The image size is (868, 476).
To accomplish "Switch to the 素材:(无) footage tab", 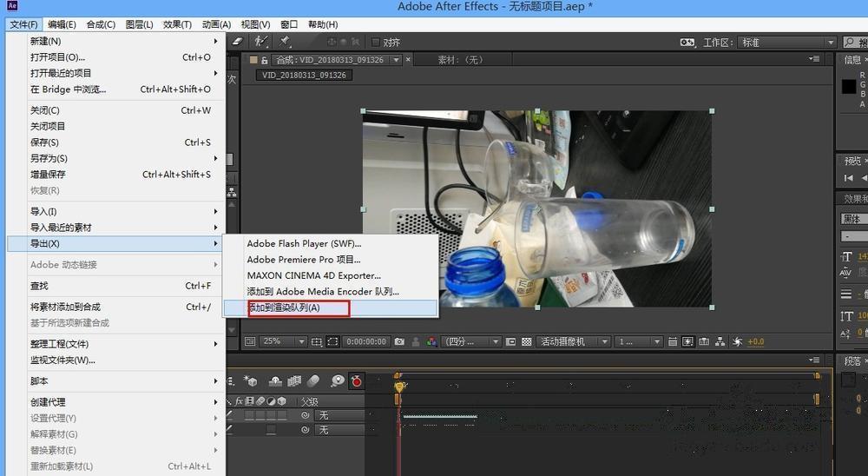I will point(461,60).
